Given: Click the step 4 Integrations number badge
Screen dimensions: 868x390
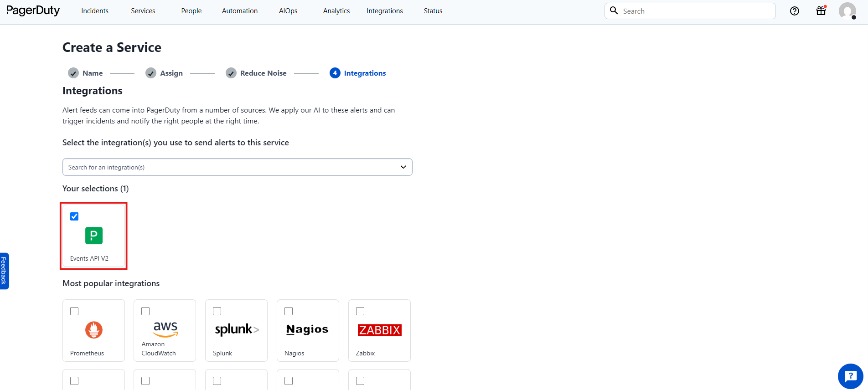Looking at the screenshot, I should (335, 73).
